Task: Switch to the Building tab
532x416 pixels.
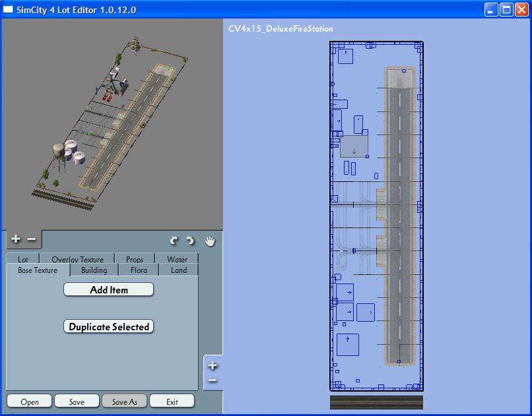Action: 94,270
